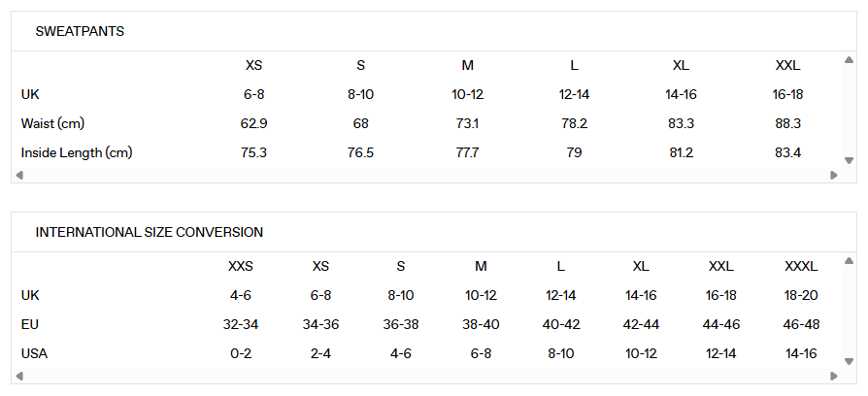The height and width of the screenshot is (396, 868).
Task: Select the INTERNATIONAL SIZE CONVERSION heading
Action: click(x=150, y=233)
